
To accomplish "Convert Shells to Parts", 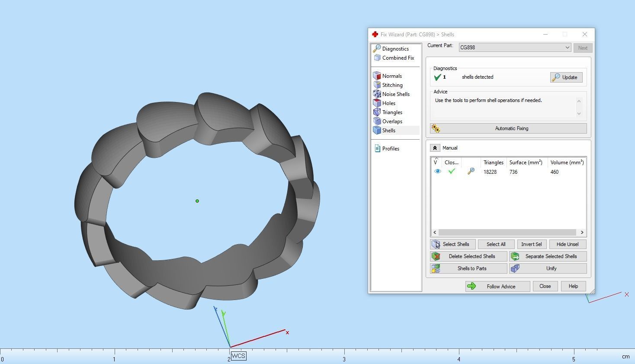I will coord(469,268).
